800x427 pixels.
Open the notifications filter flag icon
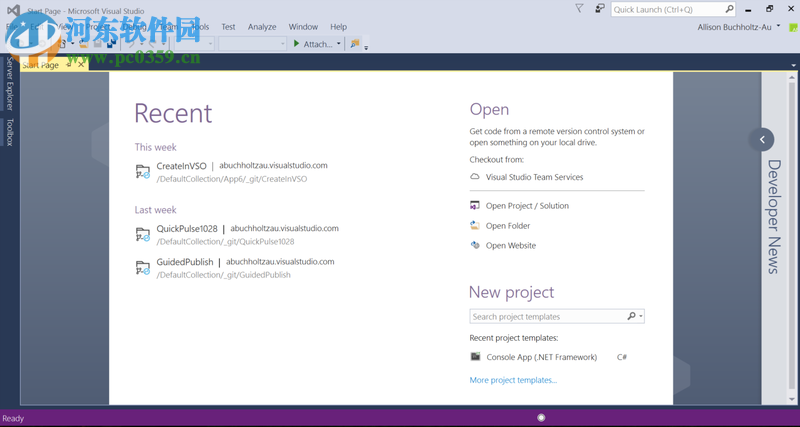[x=579, y=9]
